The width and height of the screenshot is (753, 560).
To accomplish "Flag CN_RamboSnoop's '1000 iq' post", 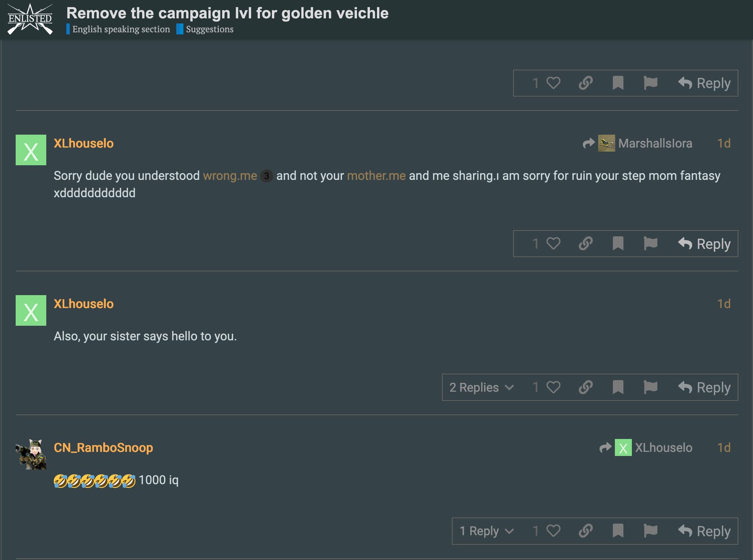I will pyautogui.click(x=650, y=531).
